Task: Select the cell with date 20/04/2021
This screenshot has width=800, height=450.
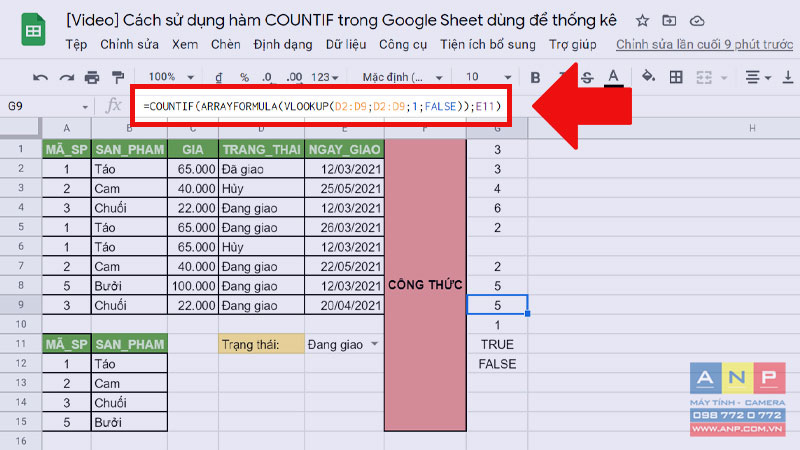Action: coord(344,305)
